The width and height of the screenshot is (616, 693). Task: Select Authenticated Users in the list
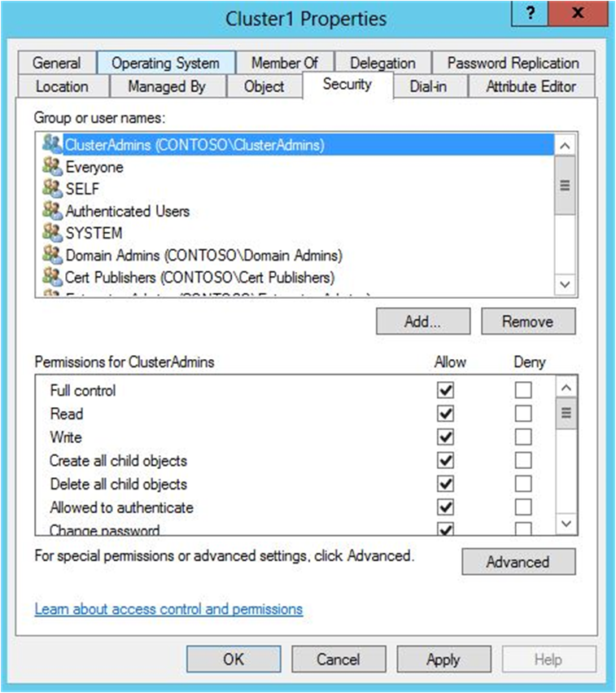[295, 211]
